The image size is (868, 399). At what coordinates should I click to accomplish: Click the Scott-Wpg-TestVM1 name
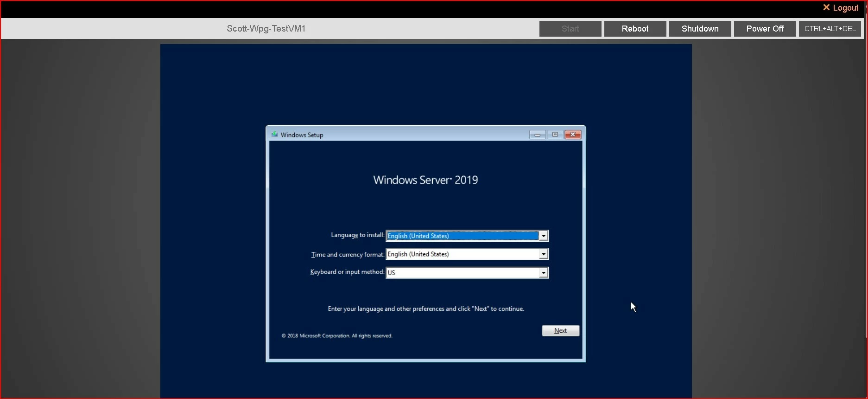(x=266, y=29)
